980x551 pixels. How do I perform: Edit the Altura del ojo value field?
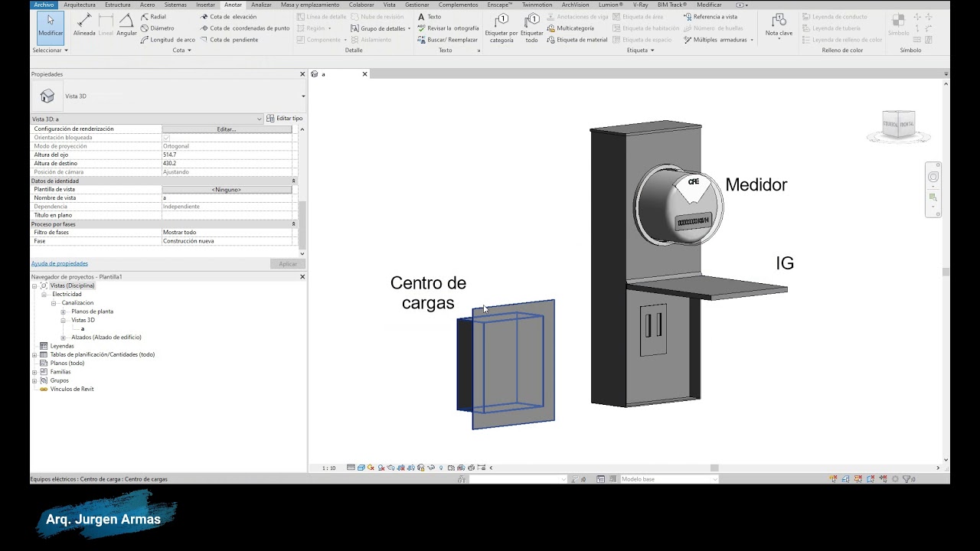coord(227,155)
